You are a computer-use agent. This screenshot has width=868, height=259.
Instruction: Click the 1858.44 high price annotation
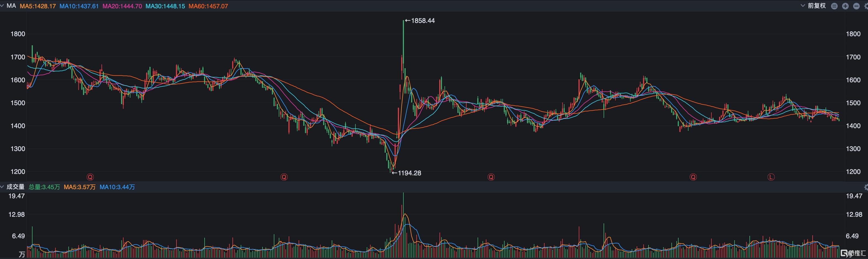tap(420, 21)
